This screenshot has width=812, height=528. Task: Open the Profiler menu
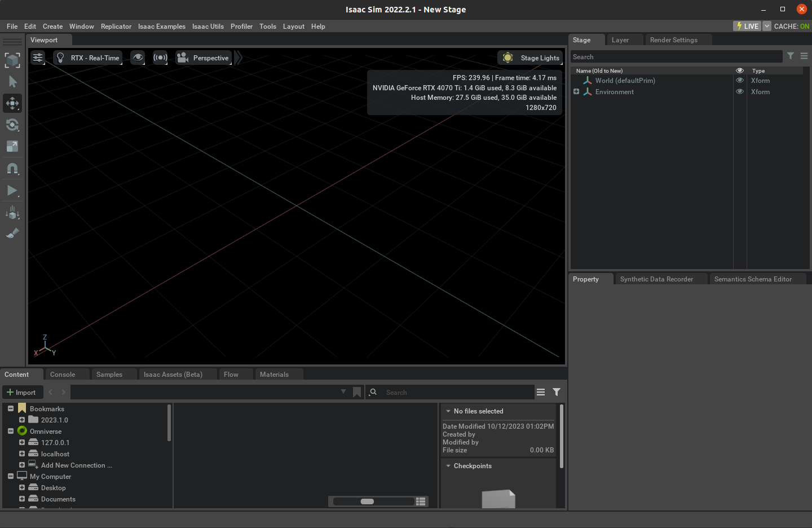(241, 27)
